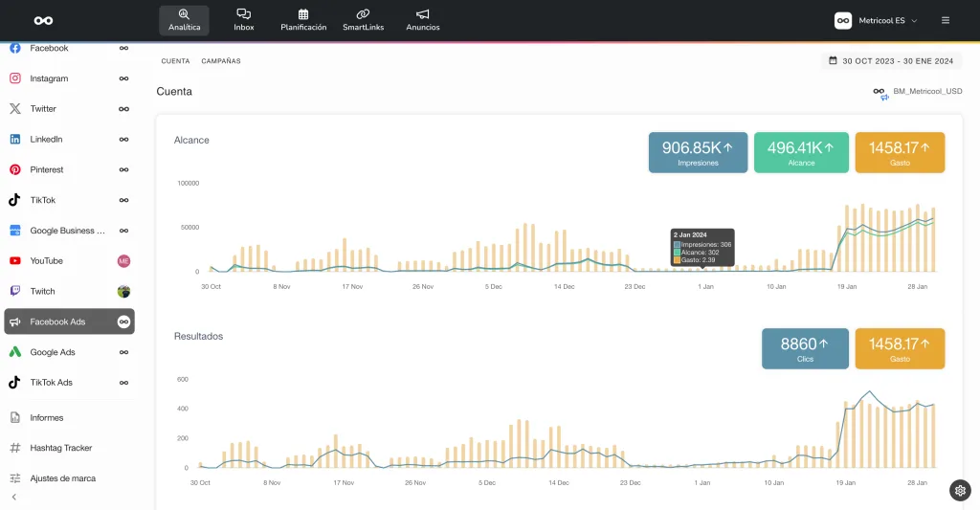The width and height of the screenshot is (980, 510).
Task: Click the settings gear at bottom right
Action: 960,490
